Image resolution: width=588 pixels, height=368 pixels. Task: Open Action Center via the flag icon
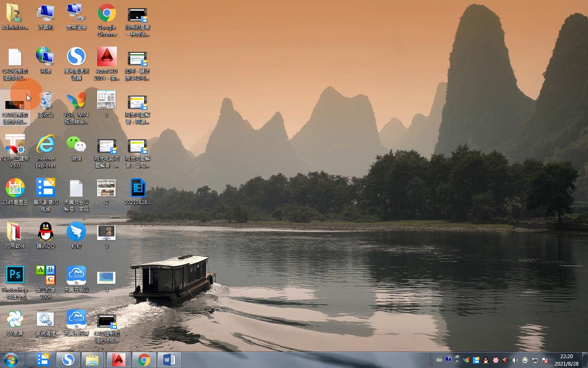coord(544,360)
